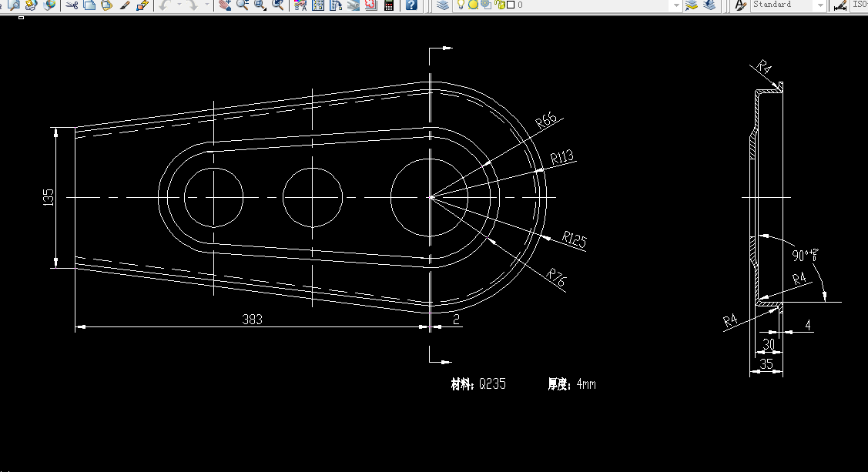Toggle layer 0 freeze sun icon
868x472 pixels.
coord(474,5)
